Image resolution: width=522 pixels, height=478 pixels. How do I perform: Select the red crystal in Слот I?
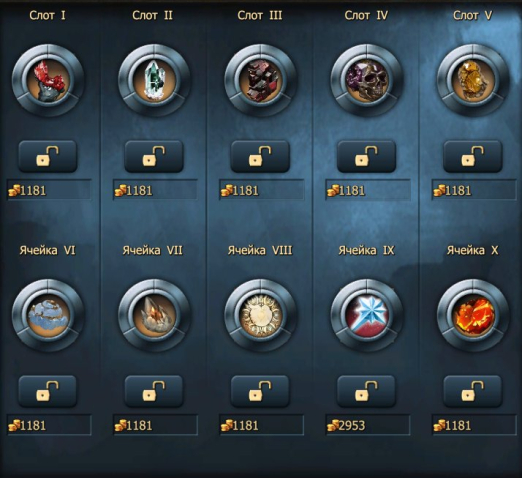click(x=48, y=80)
